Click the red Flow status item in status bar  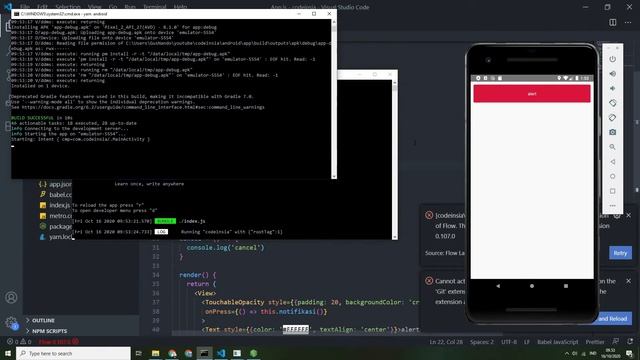(x=58, y=342)
